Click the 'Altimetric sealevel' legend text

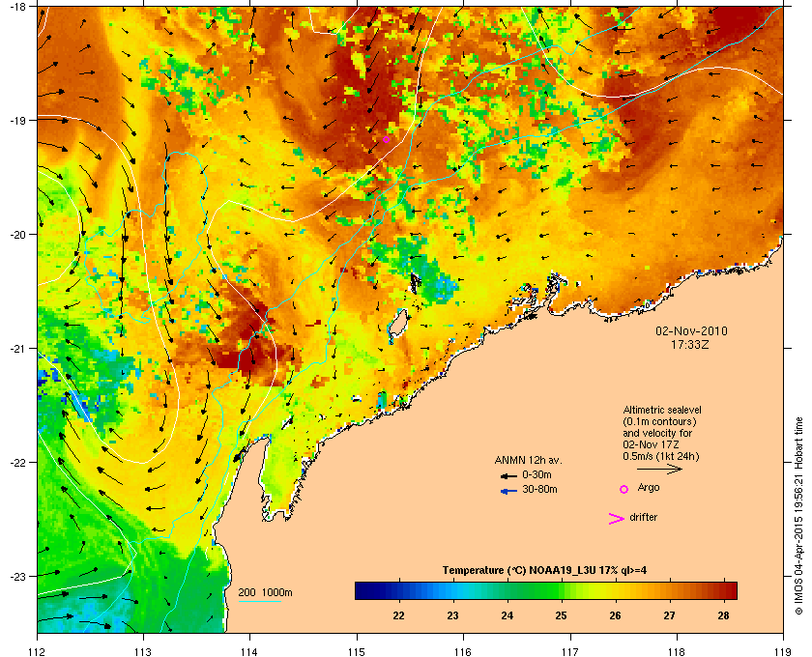[x=662, y=410]
